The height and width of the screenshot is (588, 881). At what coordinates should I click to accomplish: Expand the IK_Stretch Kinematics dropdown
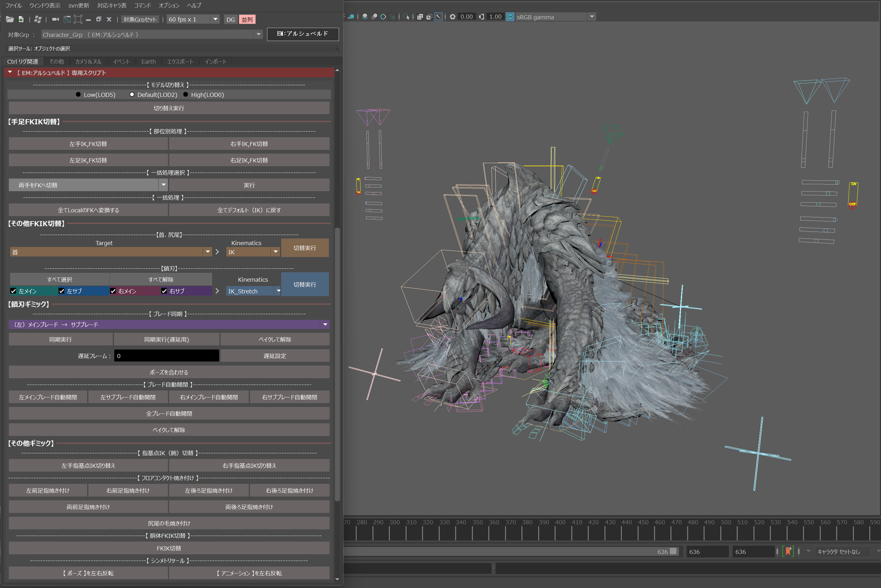pos(278,291)
